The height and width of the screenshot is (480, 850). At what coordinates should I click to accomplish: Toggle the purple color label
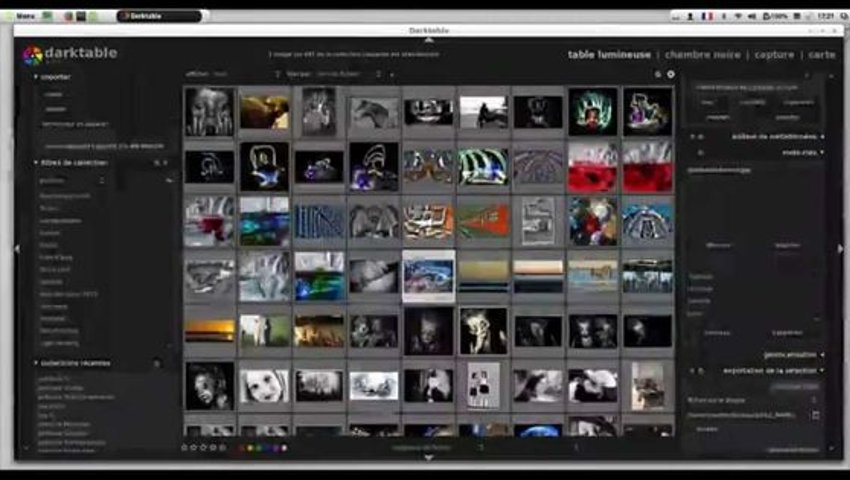point(276,448)
